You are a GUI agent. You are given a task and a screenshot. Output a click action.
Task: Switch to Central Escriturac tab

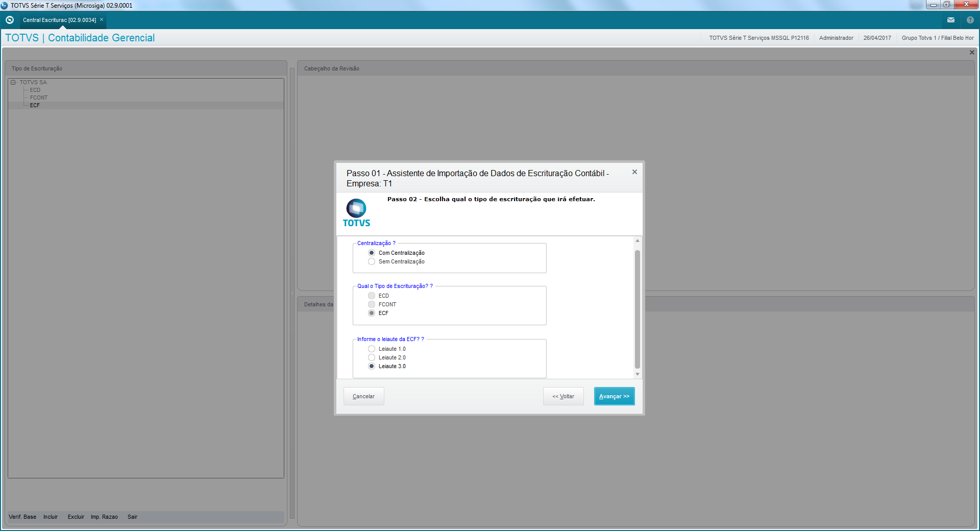[x=59, y=20]
